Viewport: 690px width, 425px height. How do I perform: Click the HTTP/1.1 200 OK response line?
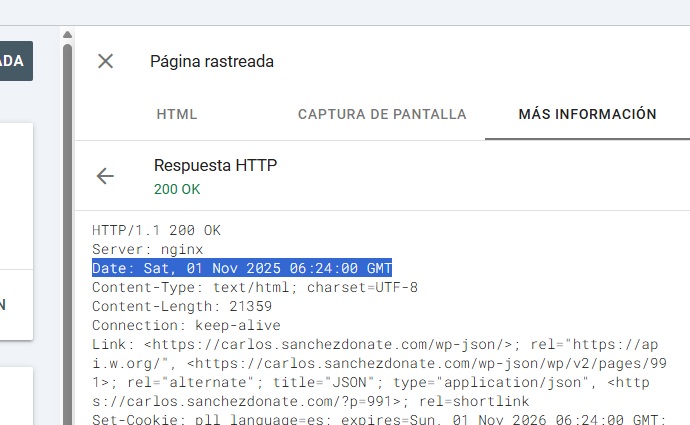click(156, 230)
